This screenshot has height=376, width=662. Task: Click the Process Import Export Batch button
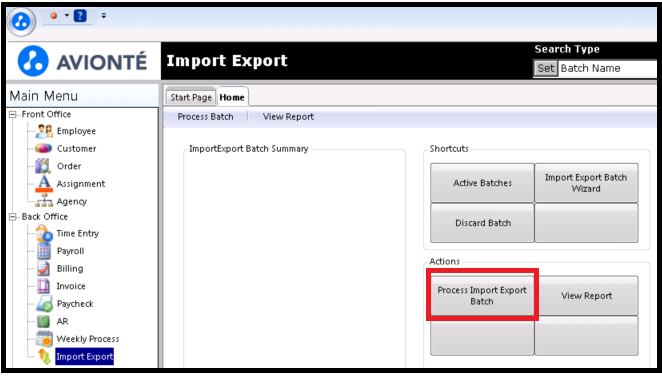[x=482, y=295]
